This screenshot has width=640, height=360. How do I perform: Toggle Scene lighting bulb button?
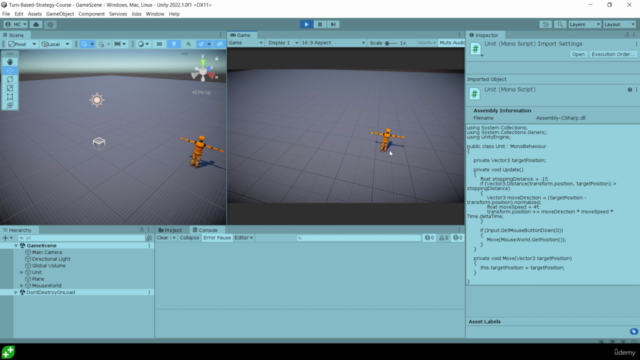(174, 44)
